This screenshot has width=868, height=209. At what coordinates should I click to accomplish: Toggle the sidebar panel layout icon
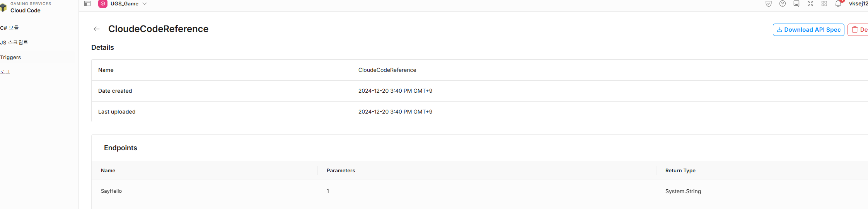click(x=87, y=3)
